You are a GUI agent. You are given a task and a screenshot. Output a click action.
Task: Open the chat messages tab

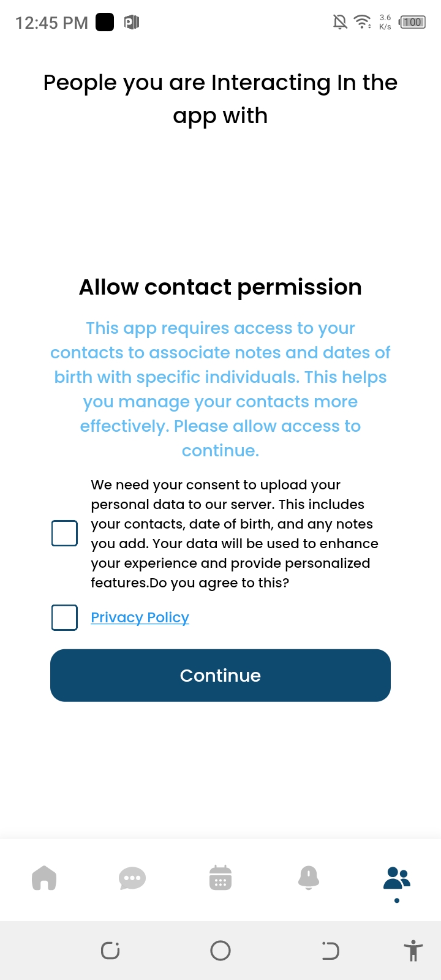point(132,878)
